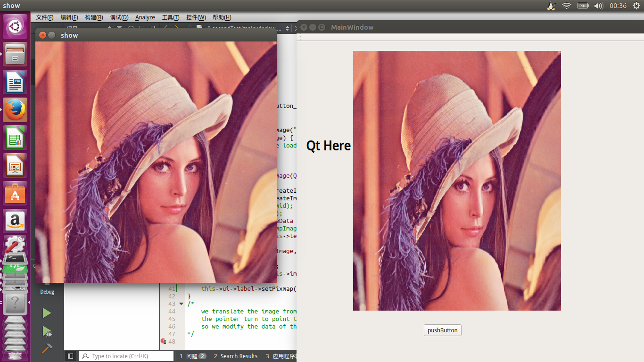Open the 问题 issues output pane
Image resolution: width=644 pixels, height=362 pixels.
coord(193,356)
